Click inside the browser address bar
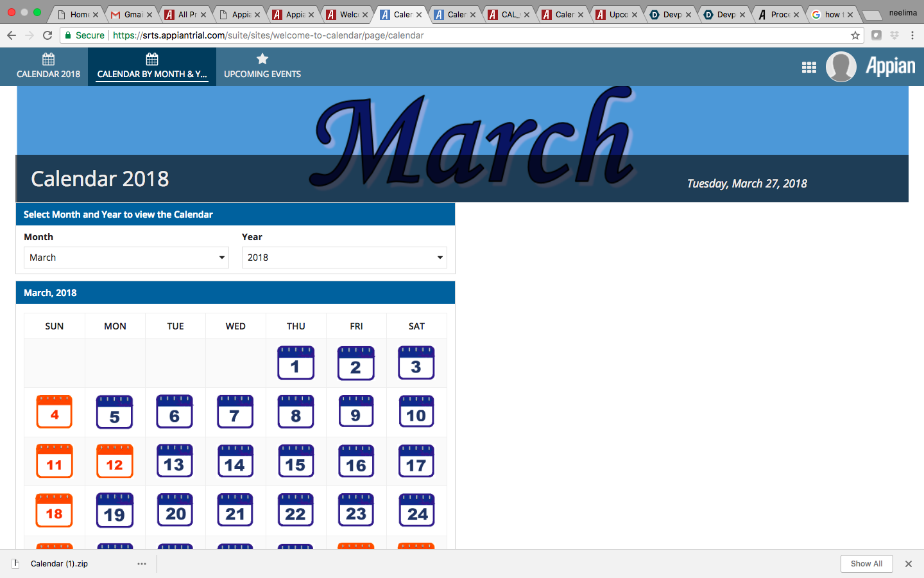This screenshot has height=578, width=924. [x=257, y=36]
